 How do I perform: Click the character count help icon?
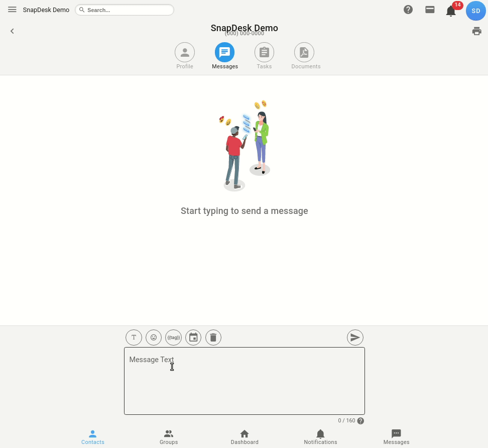[360, 421]
